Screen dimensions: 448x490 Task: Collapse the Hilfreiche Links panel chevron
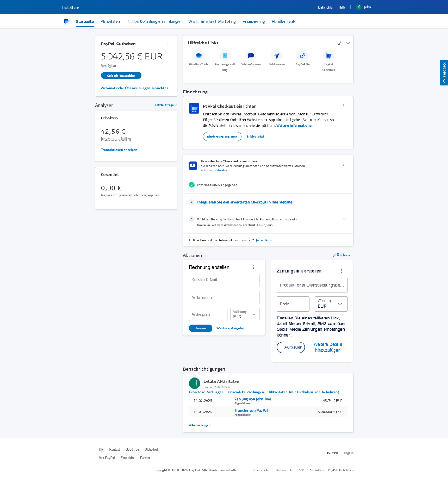click(348, 44)
